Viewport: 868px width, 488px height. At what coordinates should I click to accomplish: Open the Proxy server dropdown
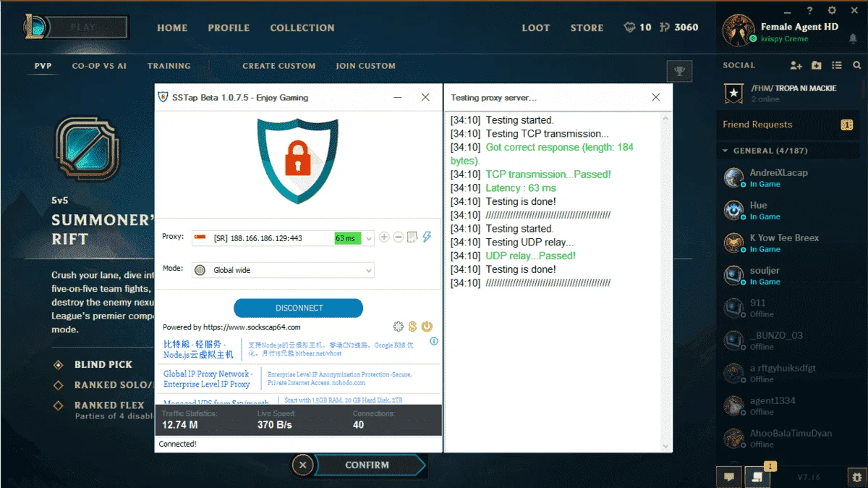pos(283,237)
